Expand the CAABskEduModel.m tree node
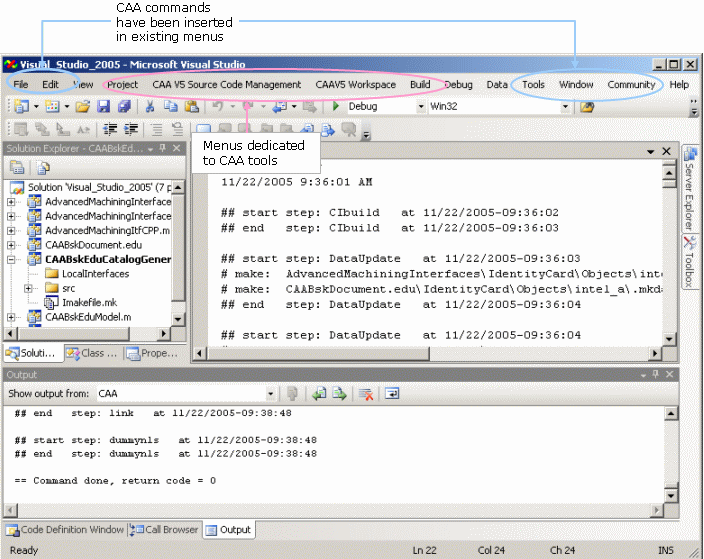The image size is (704, 559). tap(11, 317)
